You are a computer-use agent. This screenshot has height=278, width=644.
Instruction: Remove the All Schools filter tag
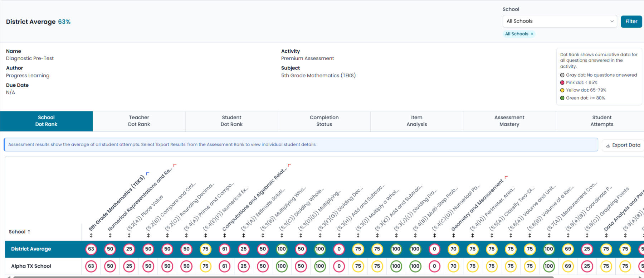click(532, 34)
